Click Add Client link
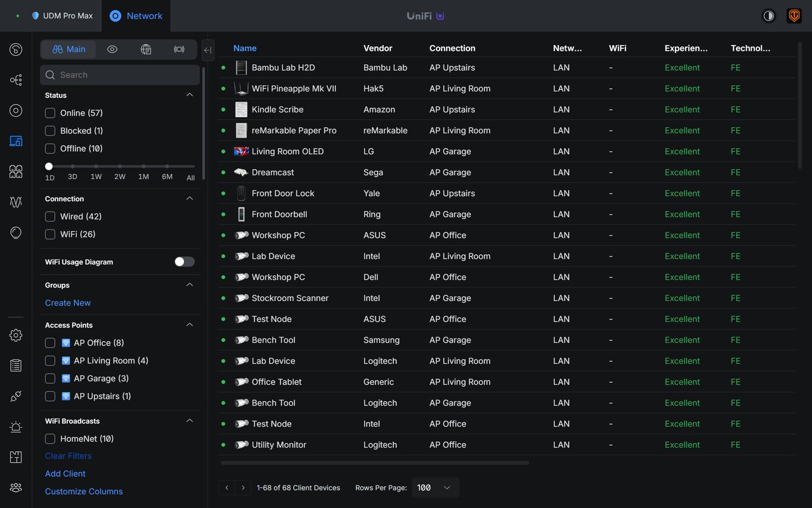Viewport: 812px width, 508px height. coord(65,474)
